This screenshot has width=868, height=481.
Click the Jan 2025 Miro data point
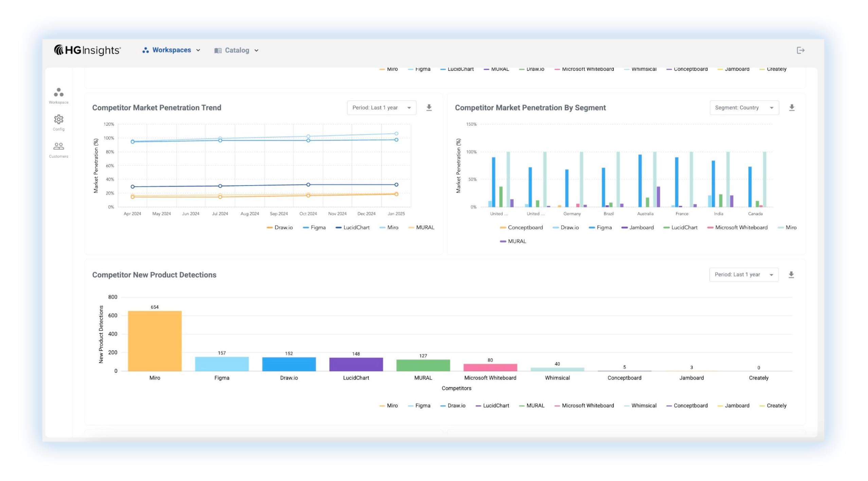pos(396,134)
